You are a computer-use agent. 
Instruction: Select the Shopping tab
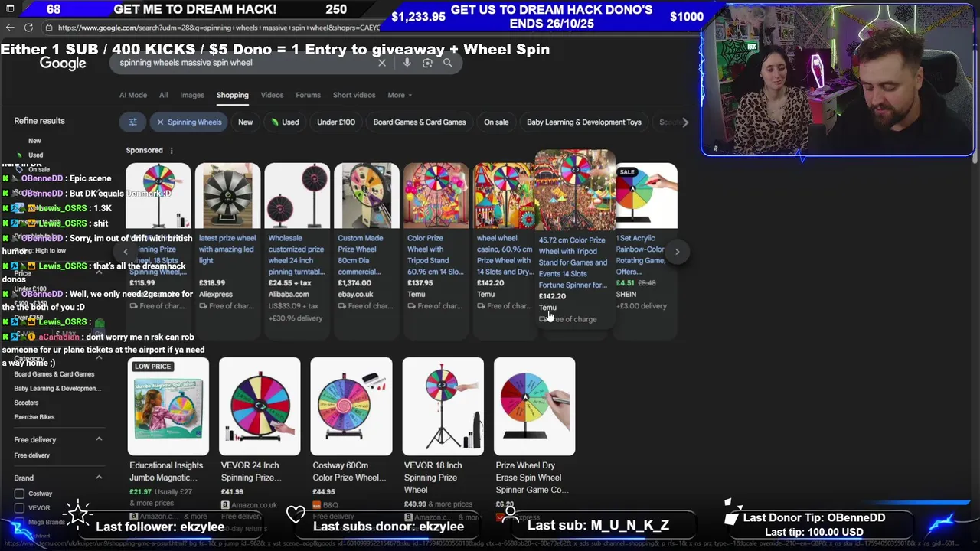pos(233,95)
